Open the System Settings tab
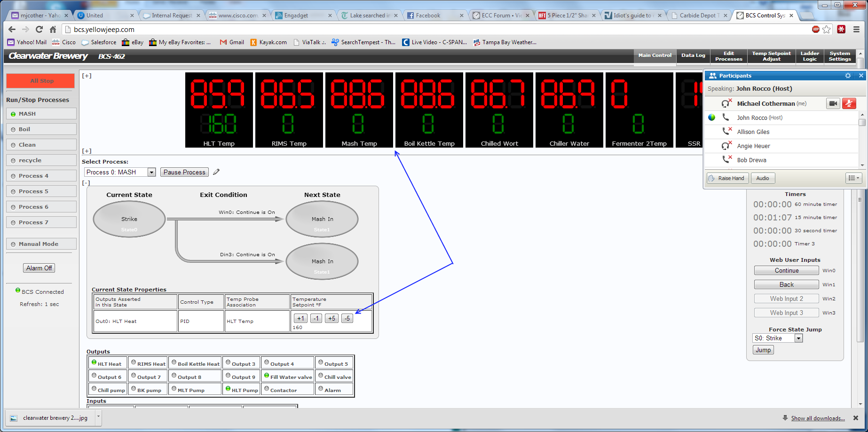The width and height of the screenshot is (868, 432). coord(840,56)
